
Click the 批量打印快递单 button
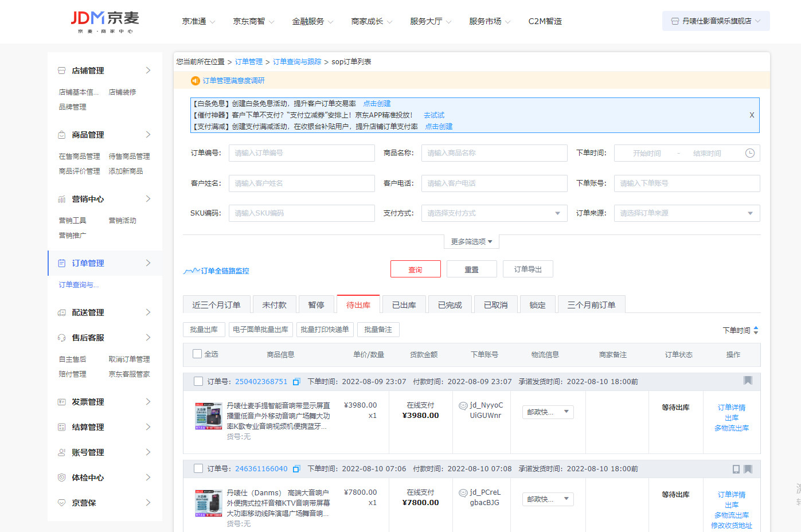click(325, 330)
